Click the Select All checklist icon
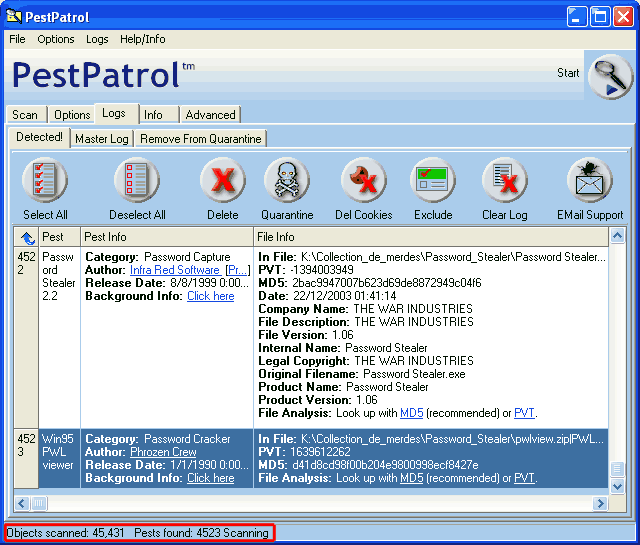Screen dimensions: 640x545 tap(45, 180)
